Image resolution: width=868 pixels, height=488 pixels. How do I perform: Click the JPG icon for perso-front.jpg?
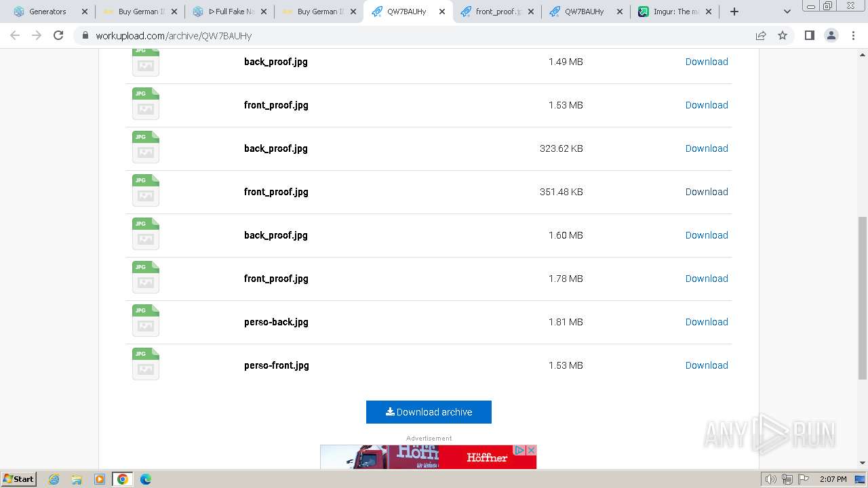[x=146, y=364]
